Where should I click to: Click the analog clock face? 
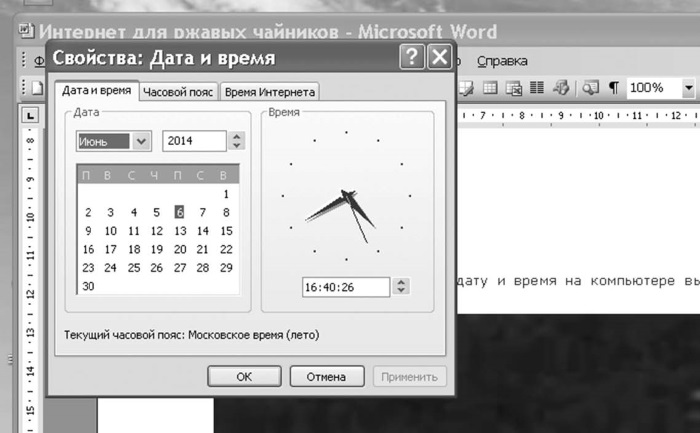pyautogui.click(x=346, y=196)
